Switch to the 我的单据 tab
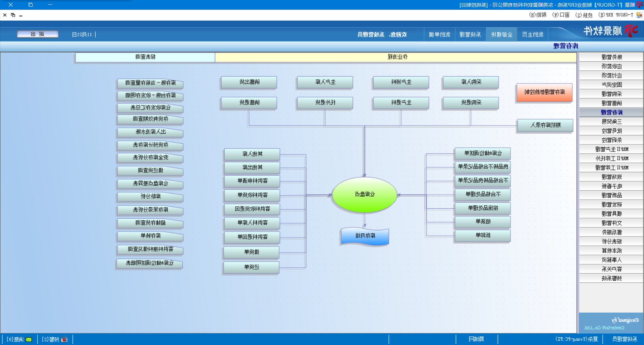 pyautogui.click(x=439, y=34)
